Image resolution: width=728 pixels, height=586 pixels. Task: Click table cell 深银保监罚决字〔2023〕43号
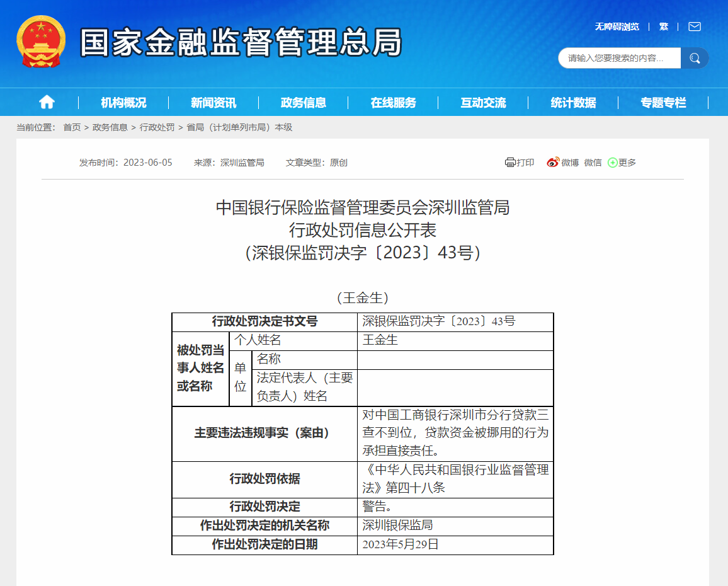point(455,321)
